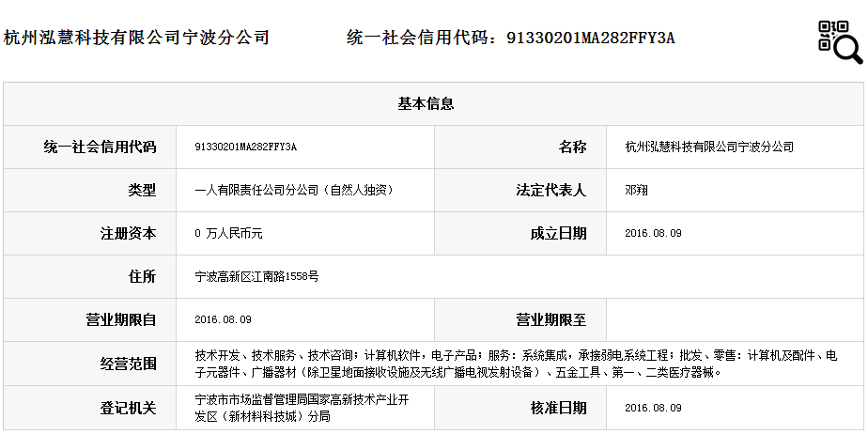This screenshot has height=434, width=868.
Task: Click the 成立日期 label
Action: (558, 234)
